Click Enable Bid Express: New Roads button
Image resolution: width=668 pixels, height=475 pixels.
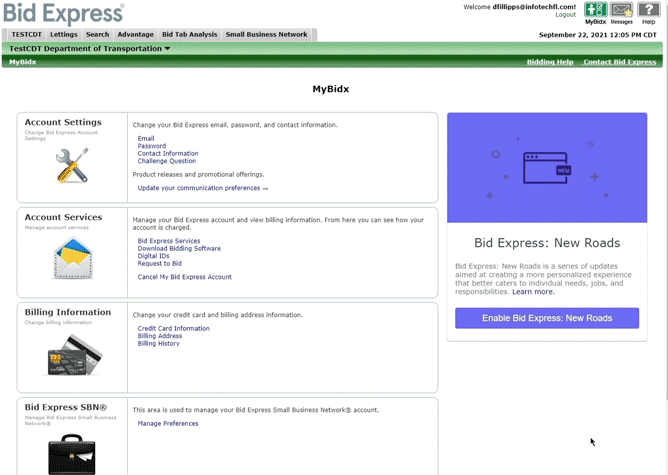point(547,318)
